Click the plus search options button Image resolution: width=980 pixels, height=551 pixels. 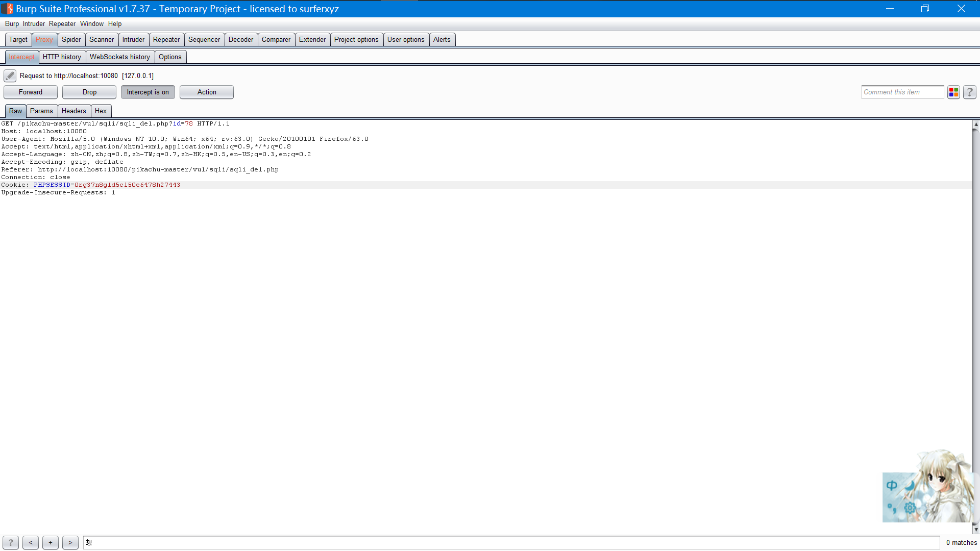[51, 542]
